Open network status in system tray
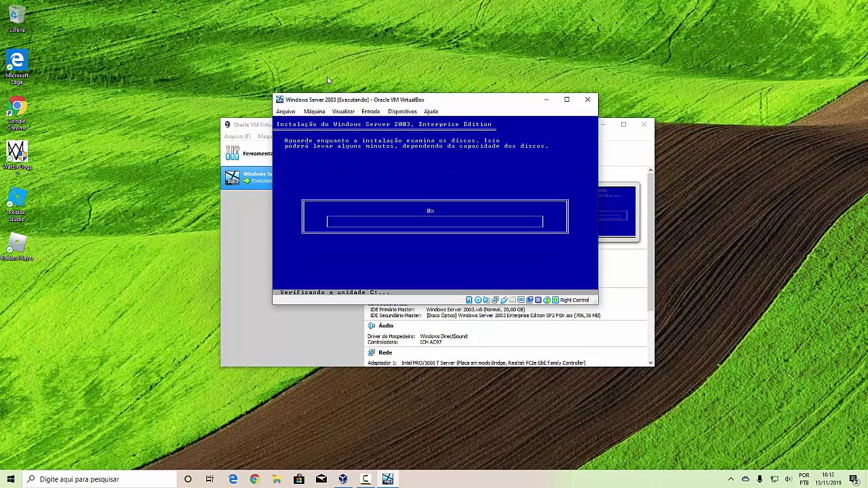The height and width of the screenshot is (488, 868). pos(774,479)
